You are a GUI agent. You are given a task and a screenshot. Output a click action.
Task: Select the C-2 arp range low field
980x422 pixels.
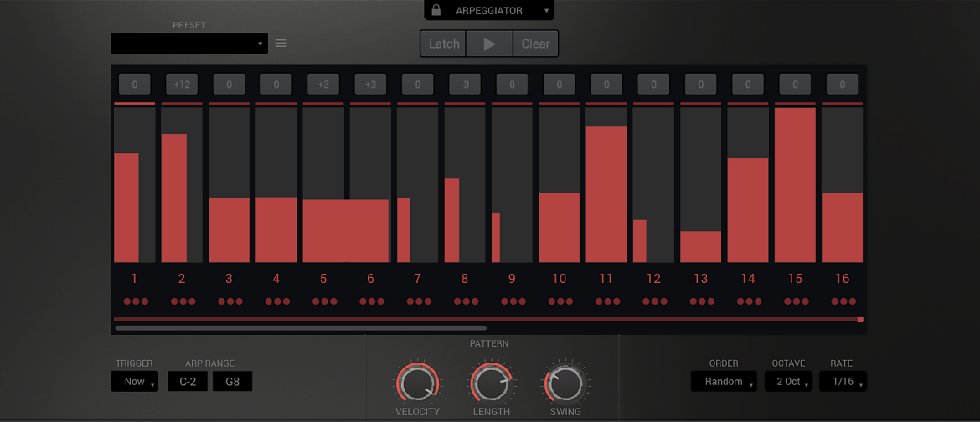[x=188, y=381]
